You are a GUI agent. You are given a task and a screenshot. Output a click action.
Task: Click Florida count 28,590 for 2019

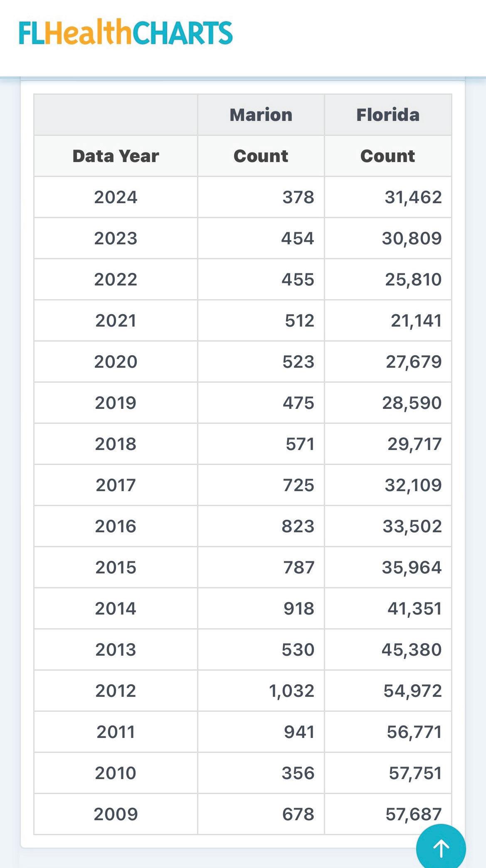tap(388, 403)
